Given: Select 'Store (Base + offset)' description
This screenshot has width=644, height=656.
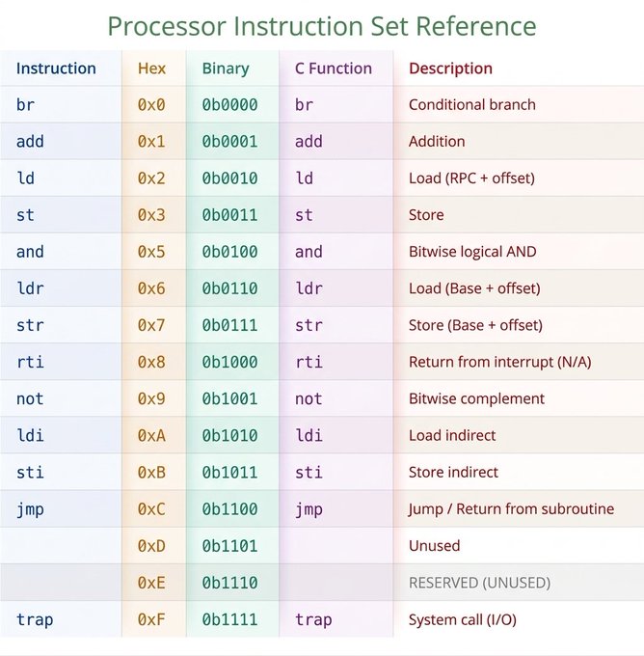Looking at the screenshot, I should tap(475, 325).
